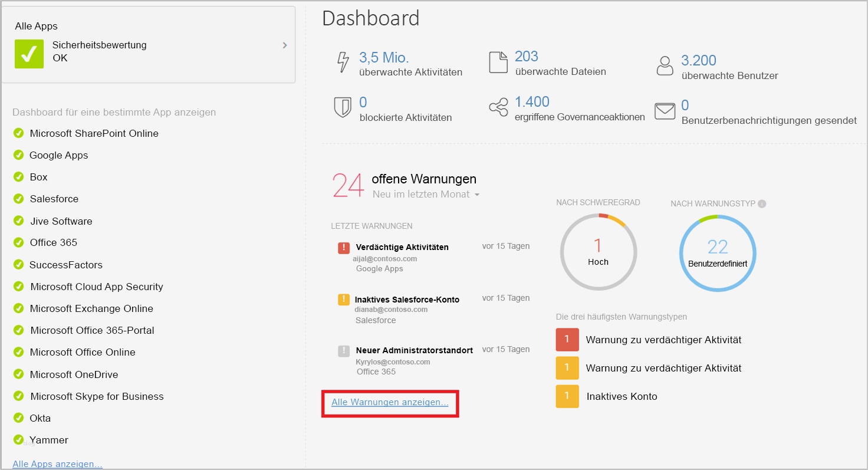Click the info icon beside NACH WARNUNGSTYP
This screenshot has height=470, width=868.
tap(762, 203)
